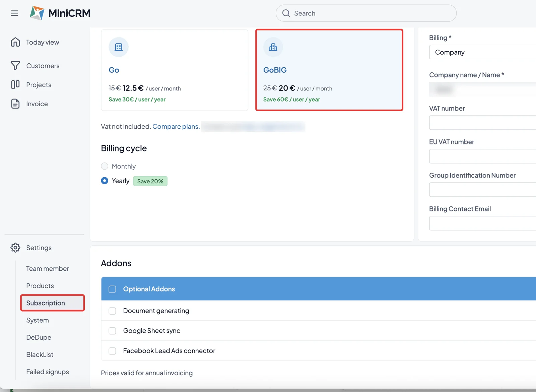The height and width of the screenshot is (392, 536).
Task: Click the GoBIG price 20 € text
Action: (287, 88)
